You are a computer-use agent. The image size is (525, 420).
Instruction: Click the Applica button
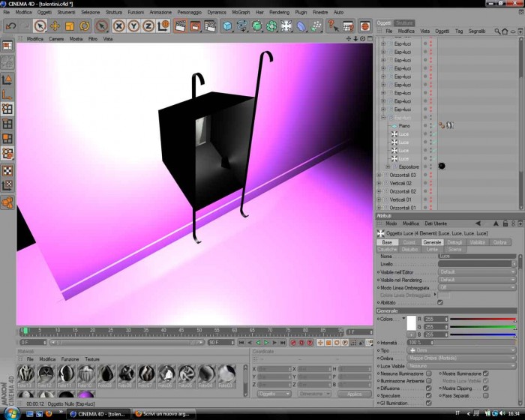[x=354, y=394]
